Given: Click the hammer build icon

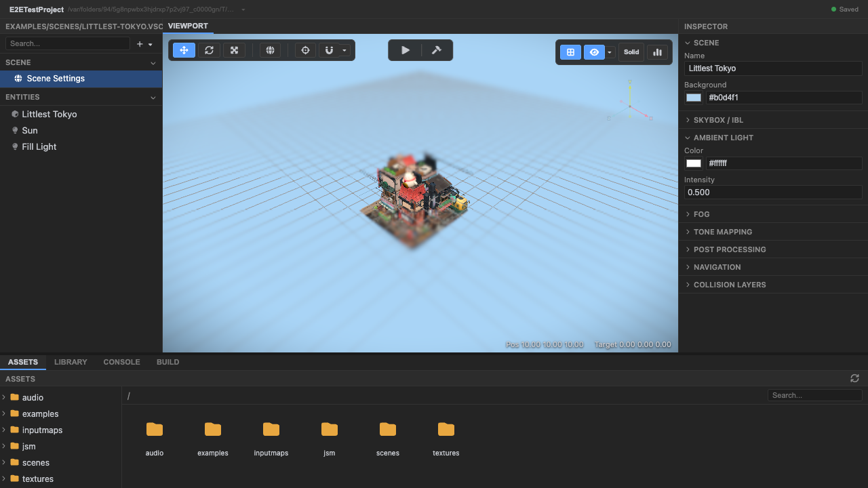Looking at the screenshot, I should click(436, 50).
